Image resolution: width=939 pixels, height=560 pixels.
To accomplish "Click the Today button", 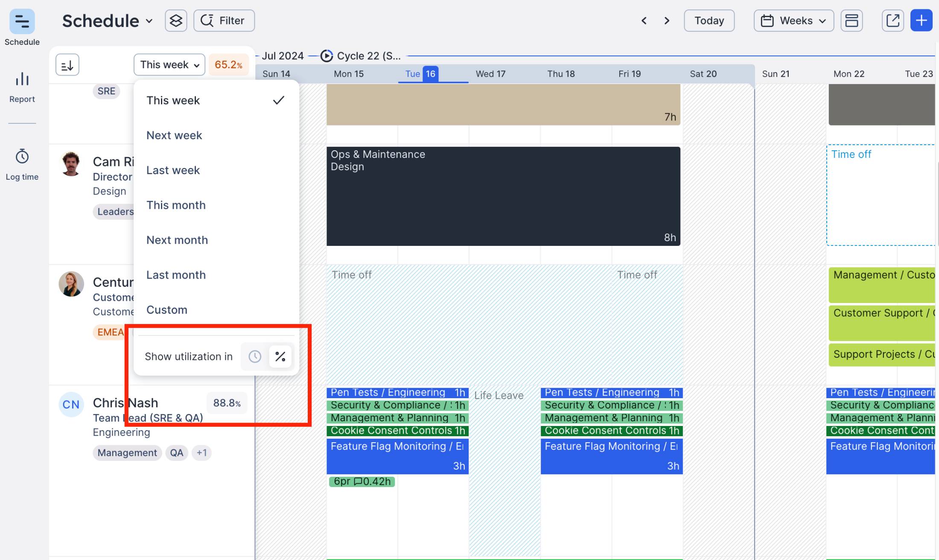I will click(x=709, y=20).
